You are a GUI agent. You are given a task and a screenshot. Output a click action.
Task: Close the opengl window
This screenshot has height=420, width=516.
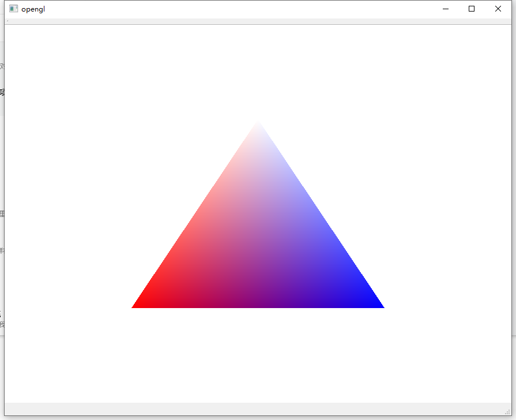coord(498,9)
